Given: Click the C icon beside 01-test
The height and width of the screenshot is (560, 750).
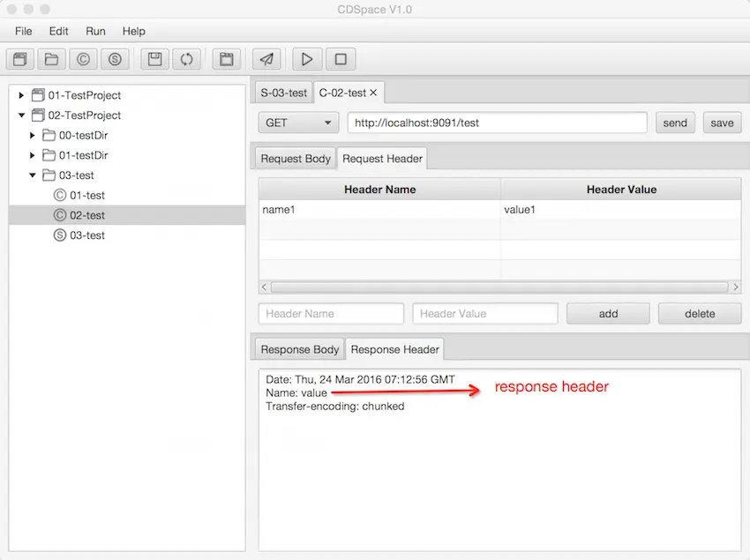Looking at the screenshot, I should coord(60,195).
